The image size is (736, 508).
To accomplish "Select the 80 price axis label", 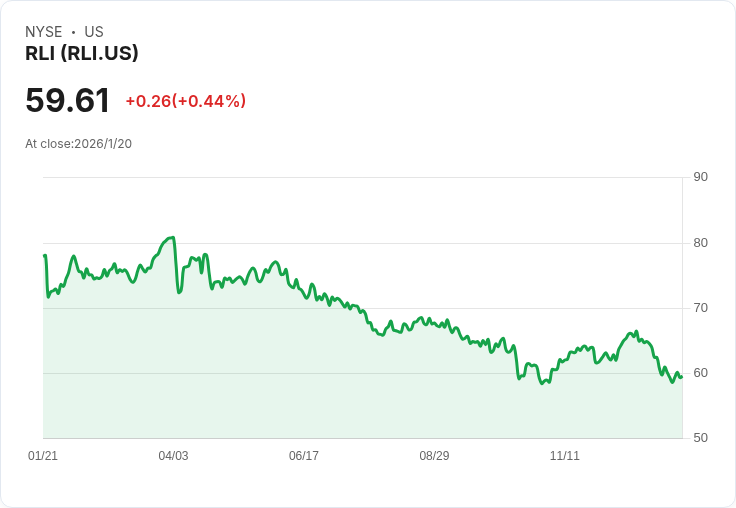I will [700, 242].
